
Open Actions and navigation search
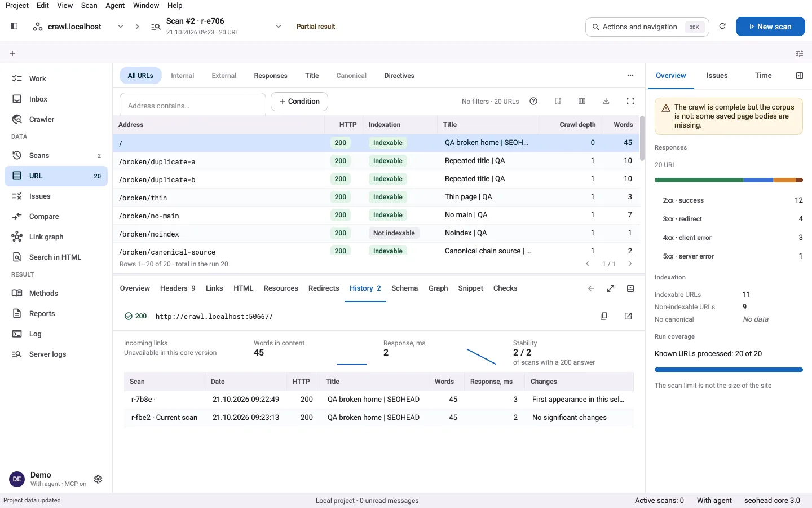pos(647,27)
